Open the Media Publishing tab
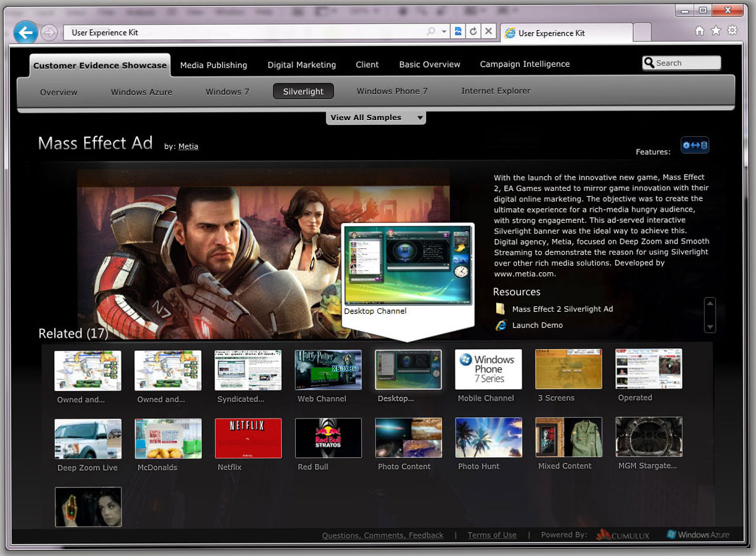This screenshot has height=556, width=756. [214, 65]
